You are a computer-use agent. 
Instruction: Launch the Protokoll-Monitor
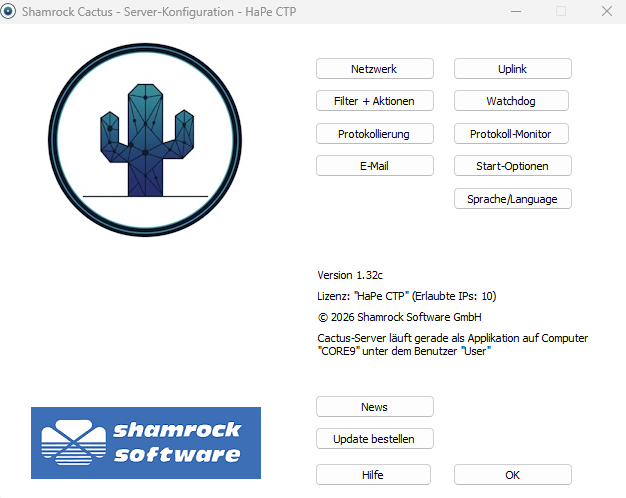pyautogui.click(x=511, y=133)
